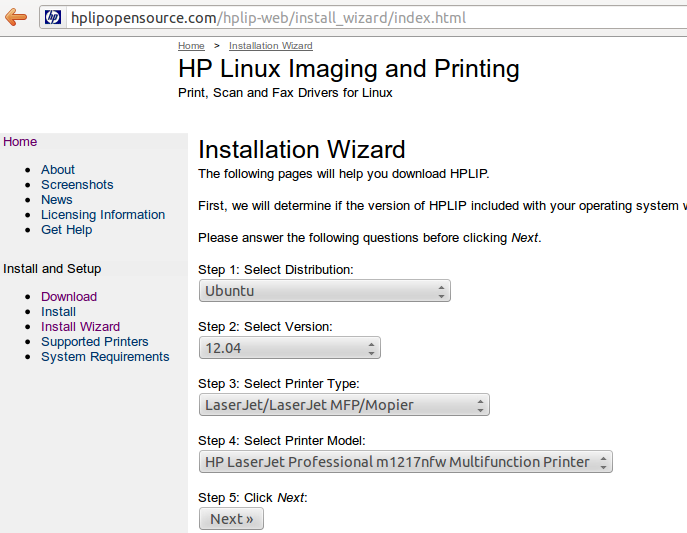Open the version dropdown showing 12.04
This screenshot has height=533, width=687.
290,348
